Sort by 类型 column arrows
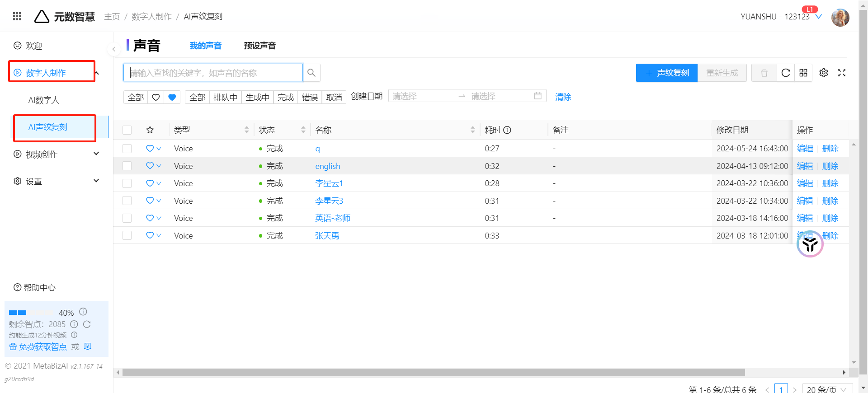The width and height of the screenshot is (868, 393). point(247,130)
